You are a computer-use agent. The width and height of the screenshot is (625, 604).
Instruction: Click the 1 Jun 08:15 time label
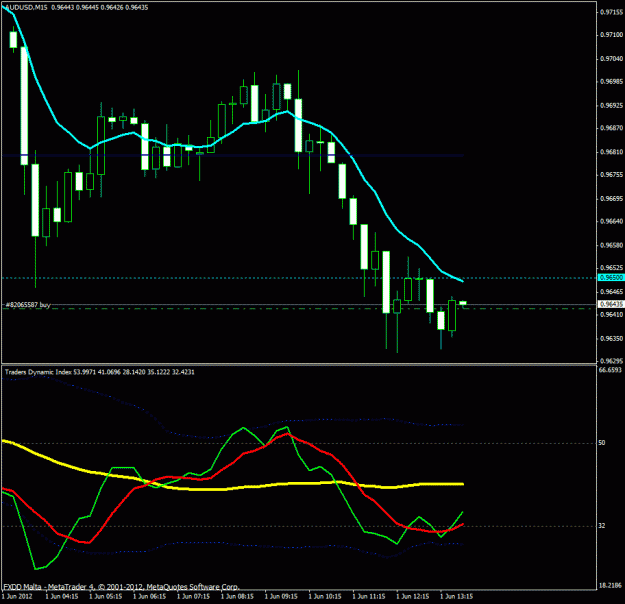coord(237,596)
